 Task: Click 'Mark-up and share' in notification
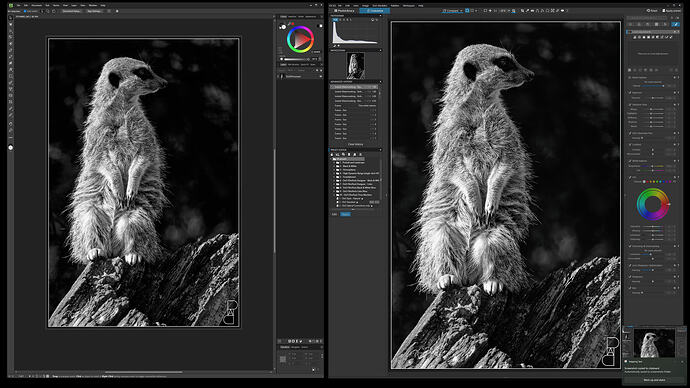[x=654, y=380]
